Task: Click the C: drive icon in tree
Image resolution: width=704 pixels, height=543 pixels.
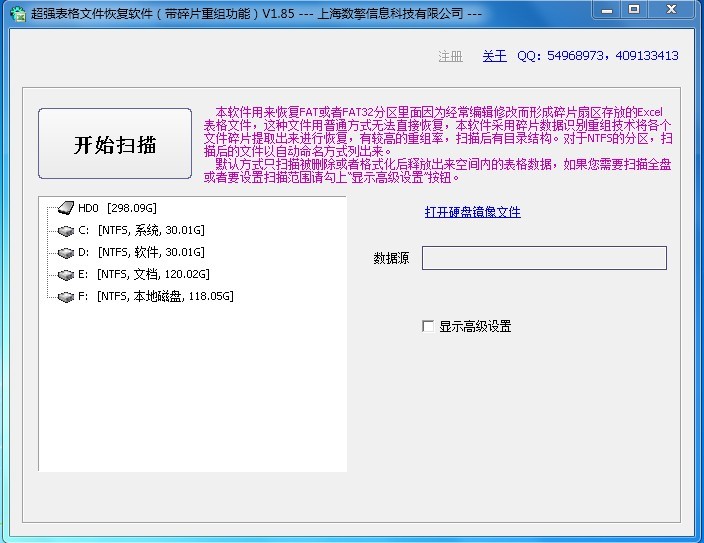Action: click(x=66, y=230)
